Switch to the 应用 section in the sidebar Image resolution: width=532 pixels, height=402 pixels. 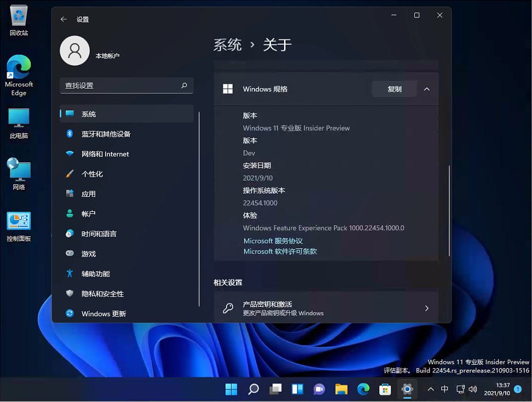coord(88,193)
